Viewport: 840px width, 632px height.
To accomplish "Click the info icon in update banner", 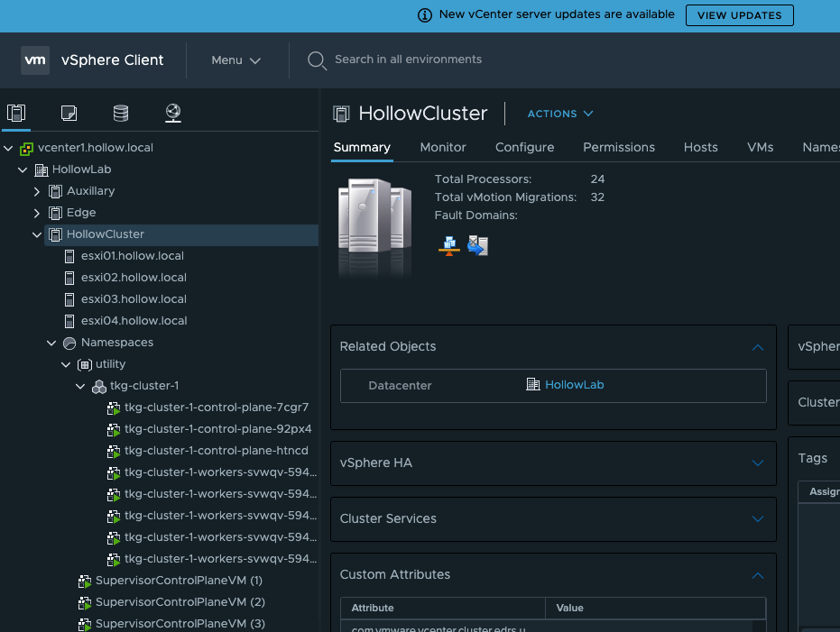I will pyautogui.click(x=425, y=15).
